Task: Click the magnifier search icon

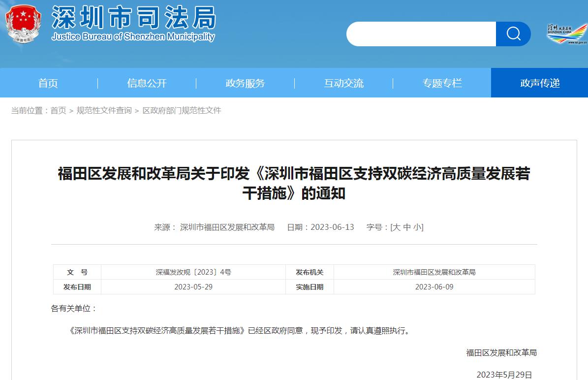Action: pos(513,34)
